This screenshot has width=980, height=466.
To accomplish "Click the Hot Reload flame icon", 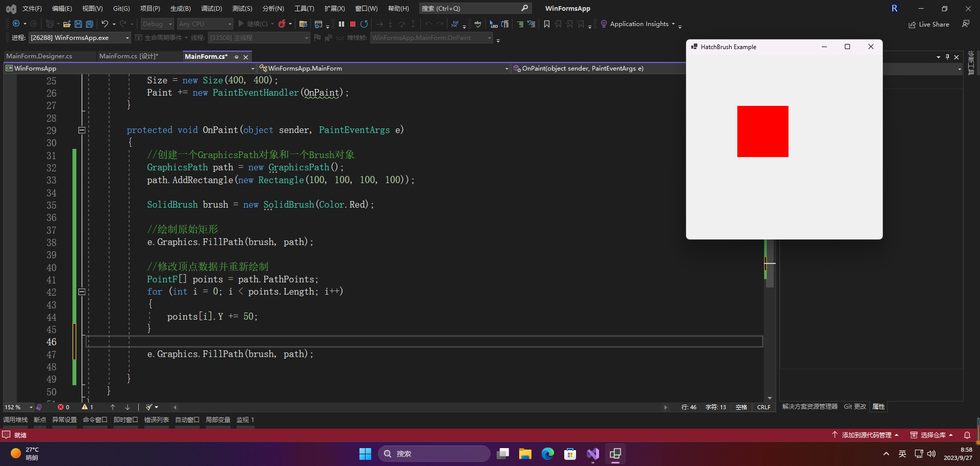I will (282, 24).
